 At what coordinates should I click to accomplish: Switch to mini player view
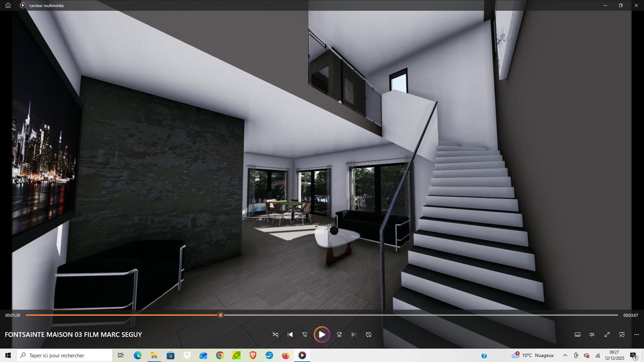(622, 335)
